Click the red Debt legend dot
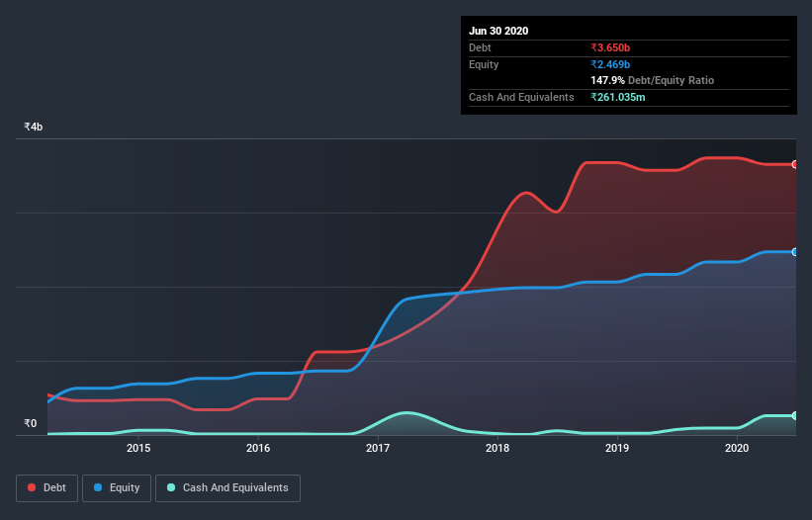The width and height of the screenshot is (812, 520). coord(32,487)
